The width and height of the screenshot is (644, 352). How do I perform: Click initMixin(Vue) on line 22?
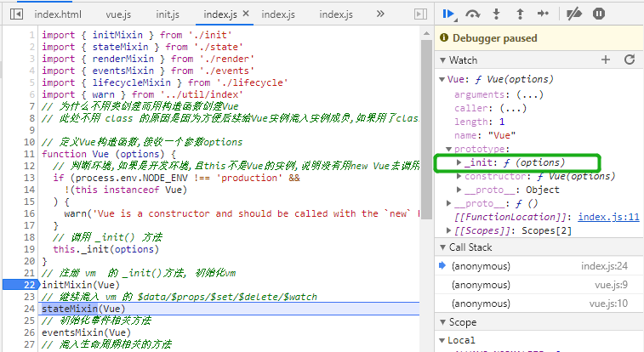click(x=81, y=285)
